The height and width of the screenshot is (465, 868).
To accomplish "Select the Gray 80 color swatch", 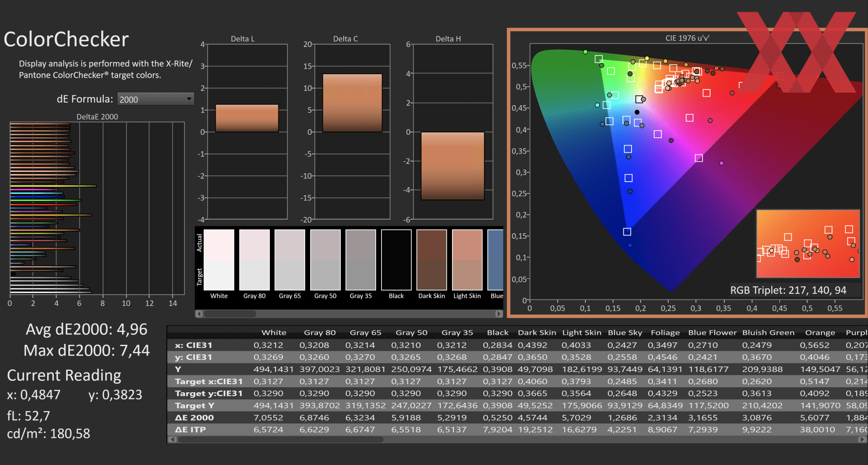I will (255, 260).
